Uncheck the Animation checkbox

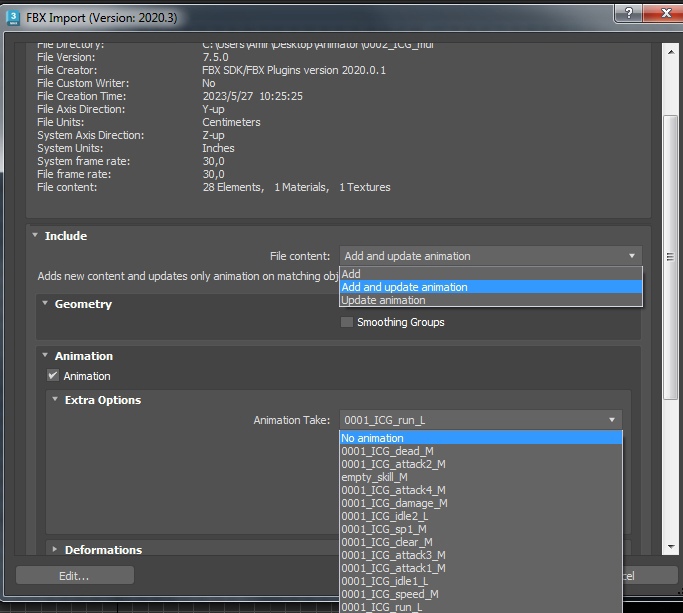54,376
